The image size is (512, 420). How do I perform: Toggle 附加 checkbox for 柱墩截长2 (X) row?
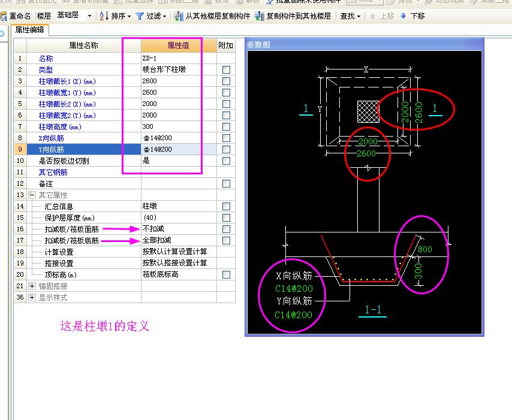(226, 104)
